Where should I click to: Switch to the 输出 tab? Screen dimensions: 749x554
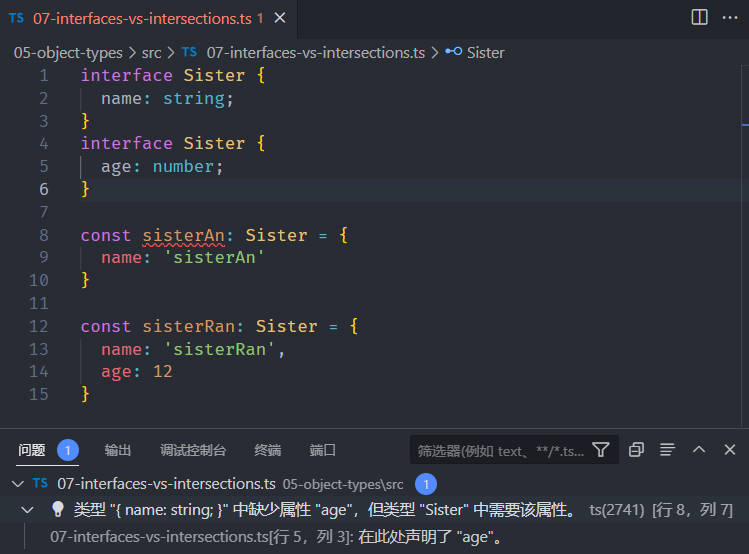click(x=118, y=450)
